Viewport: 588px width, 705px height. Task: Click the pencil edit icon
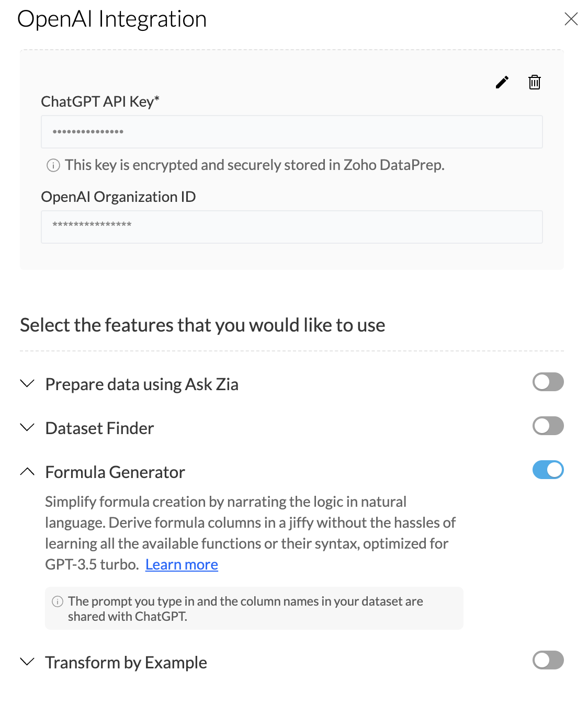[502, 82]
